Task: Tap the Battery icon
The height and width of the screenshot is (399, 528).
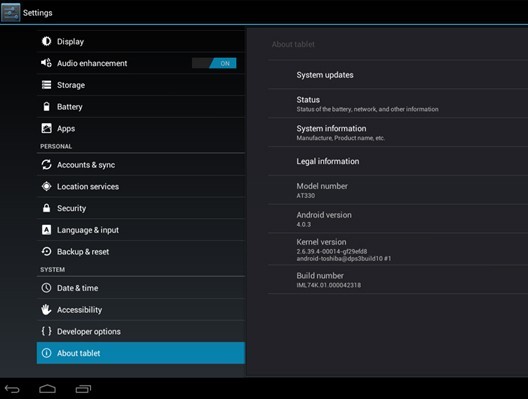Action: tap(46, 106)
